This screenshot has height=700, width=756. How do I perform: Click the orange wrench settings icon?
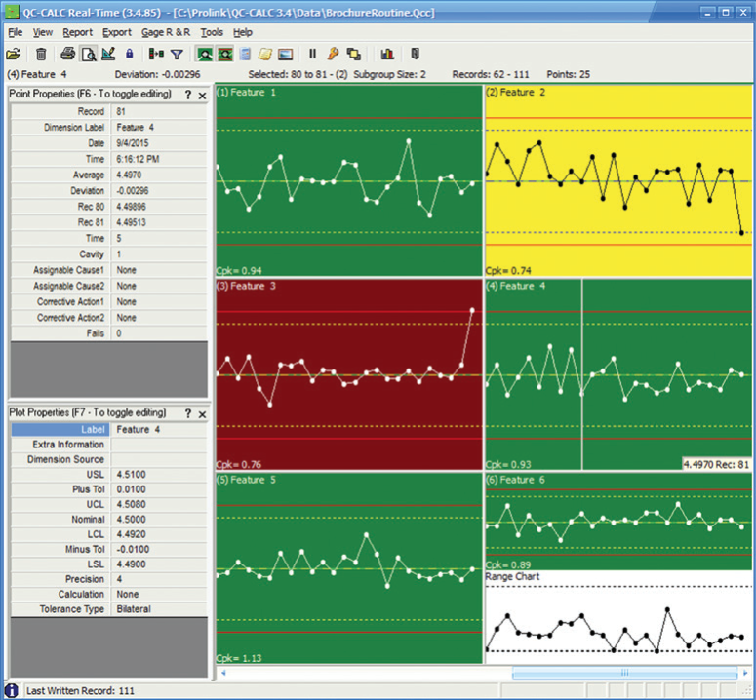333,54
